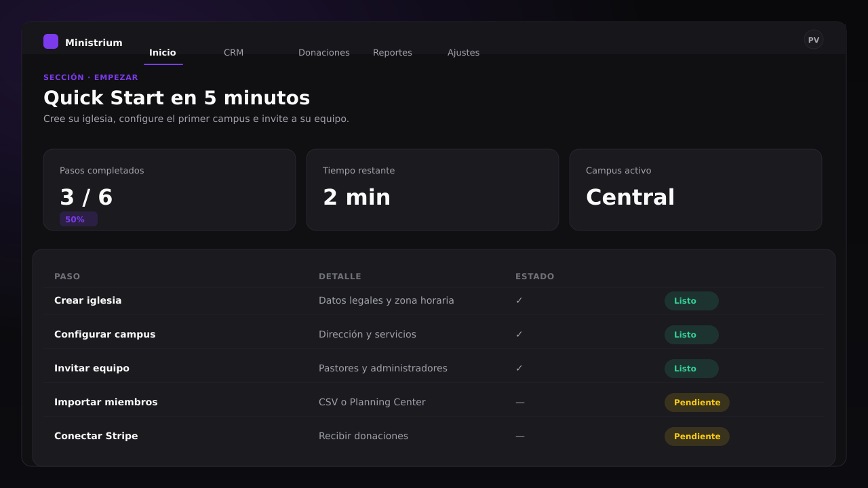Click 'Recibir donaciones' detail

[x=363, y=436]
